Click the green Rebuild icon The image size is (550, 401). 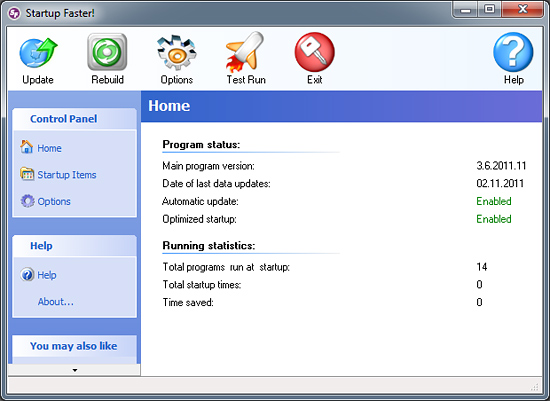click(107, 52)
